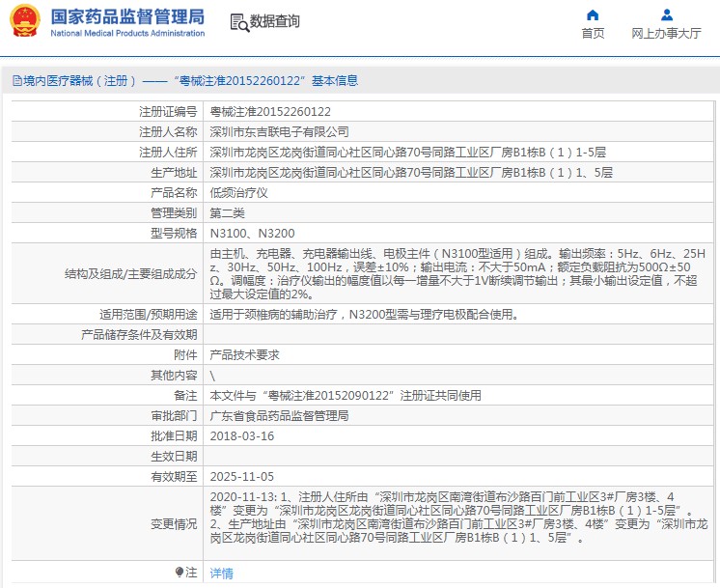Viewport: 720px width, 588px height.
Task: Click the 国家药品监督管理局 site title
Action: pyautogui.click(x=127, y=16)
